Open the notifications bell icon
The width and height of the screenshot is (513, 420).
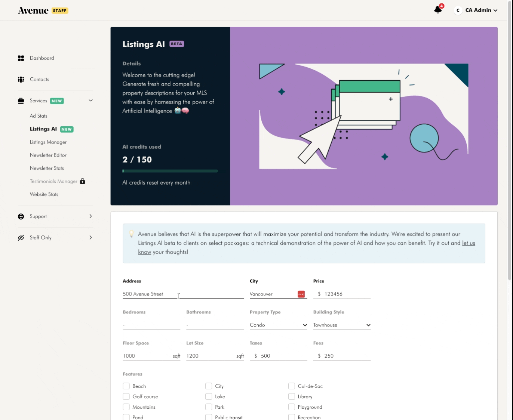point(438,10)
